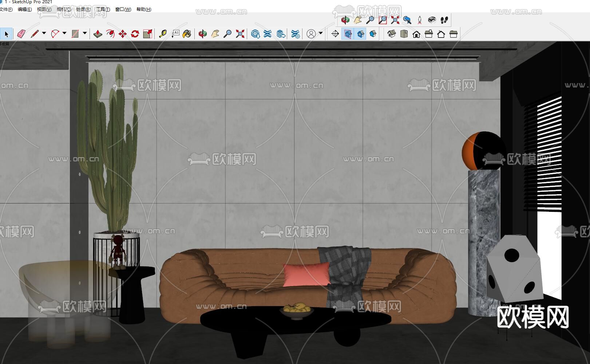Pick the Tape Measure tool
Viewport: 590px width, 364px height.
pos(163,34)
